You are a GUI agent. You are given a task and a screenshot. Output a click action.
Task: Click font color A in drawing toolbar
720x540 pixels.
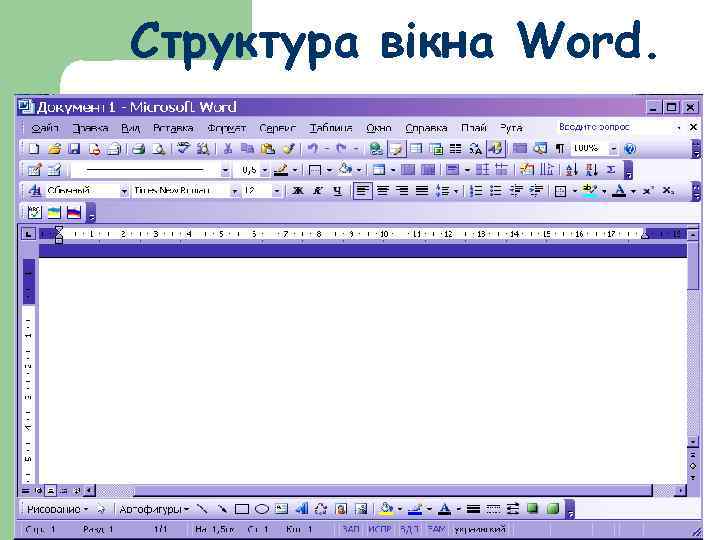tap(444, 509)
